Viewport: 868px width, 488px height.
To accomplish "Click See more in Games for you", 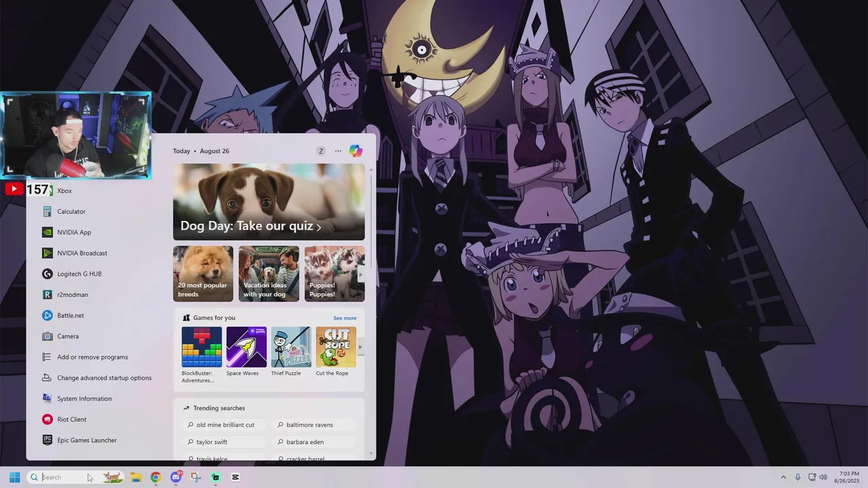I will click(x=344, y=318).
